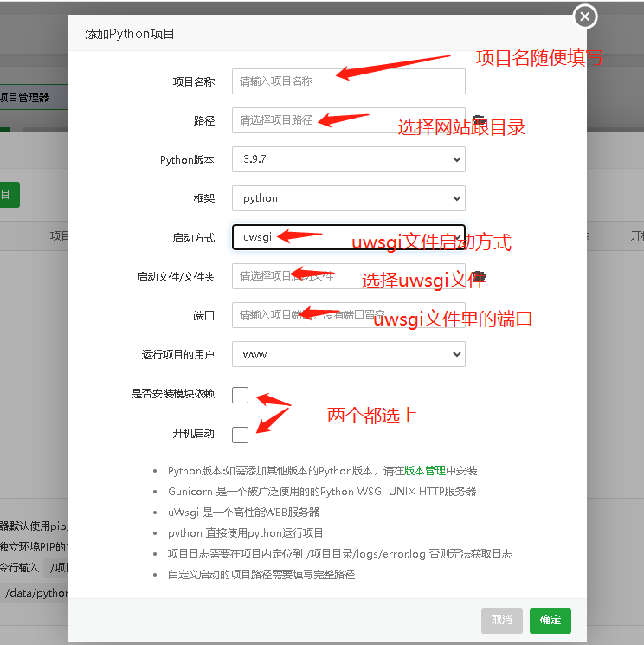644x645 pixels.
Task: Open the Python版本 dropdown showing 3.9.7
Action: 348,159
